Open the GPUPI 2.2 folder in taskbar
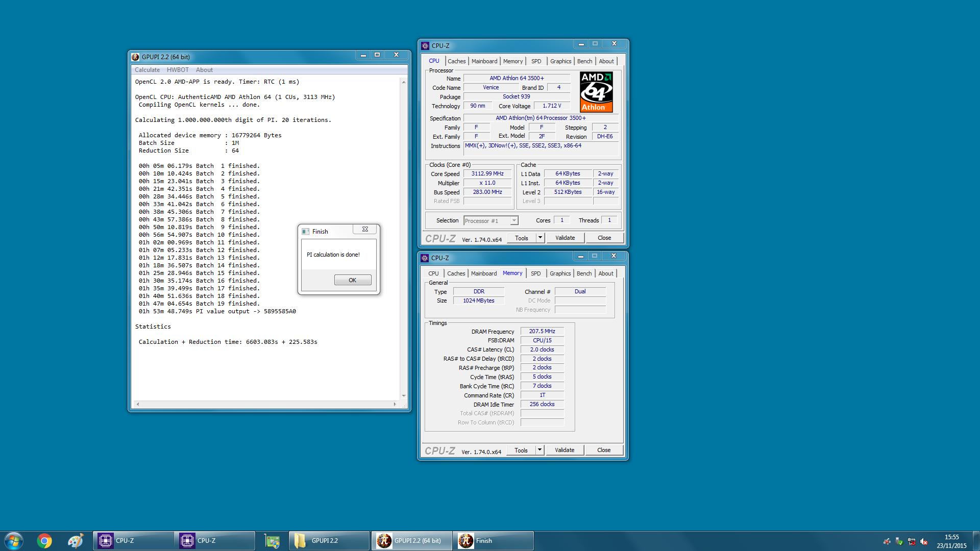This screenshot has width=980, height=551. click(x=329, y=541)
